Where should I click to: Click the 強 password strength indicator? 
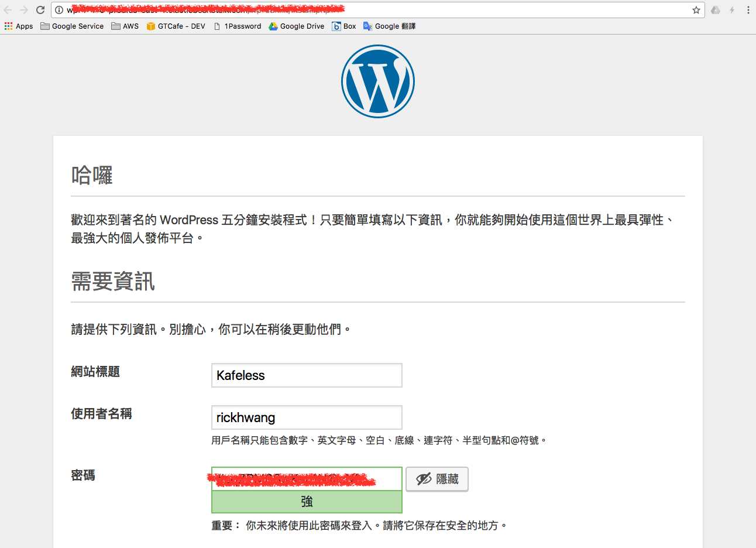coord(307,502)
